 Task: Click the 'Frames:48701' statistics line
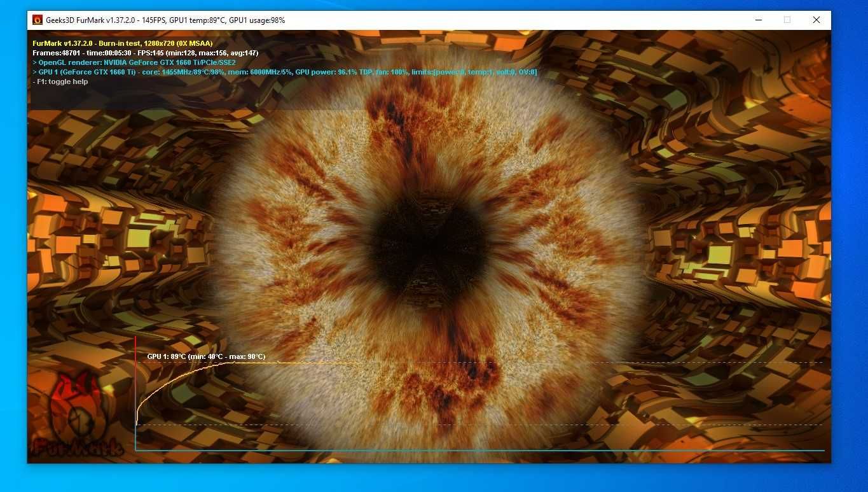pyautogui.click(x=145, y=53)
